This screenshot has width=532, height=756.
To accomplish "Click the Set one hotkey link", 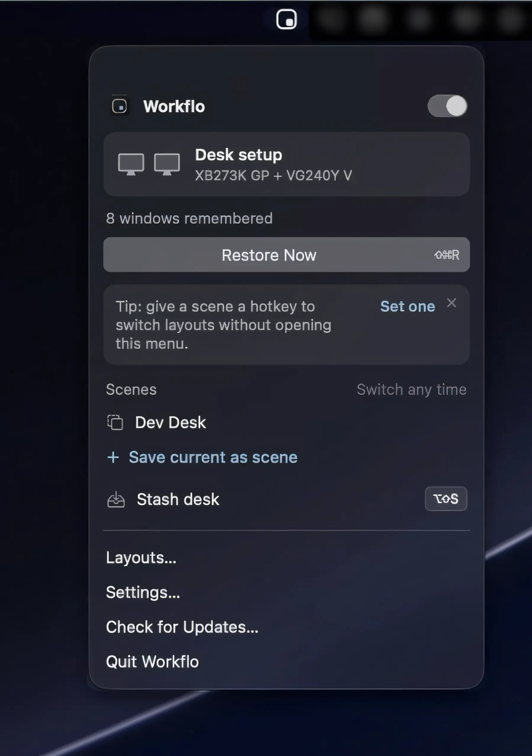I will (408, 306).
